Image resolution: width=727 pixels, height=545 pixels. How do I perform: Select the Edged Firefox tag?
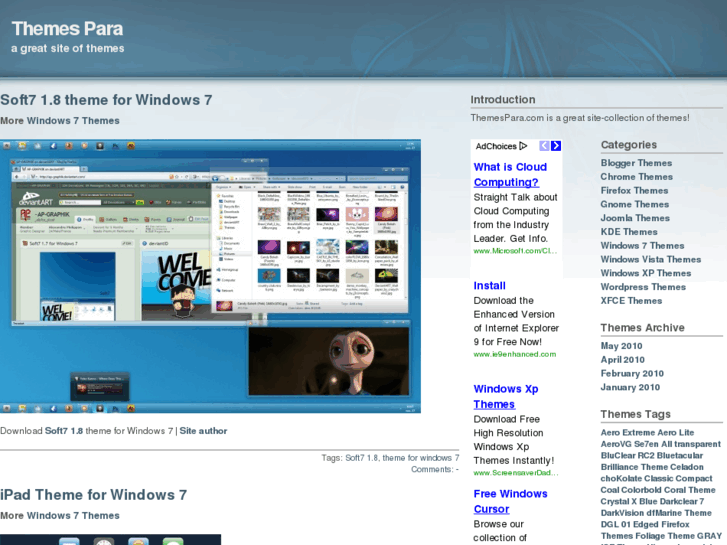(x=662, y=525)
